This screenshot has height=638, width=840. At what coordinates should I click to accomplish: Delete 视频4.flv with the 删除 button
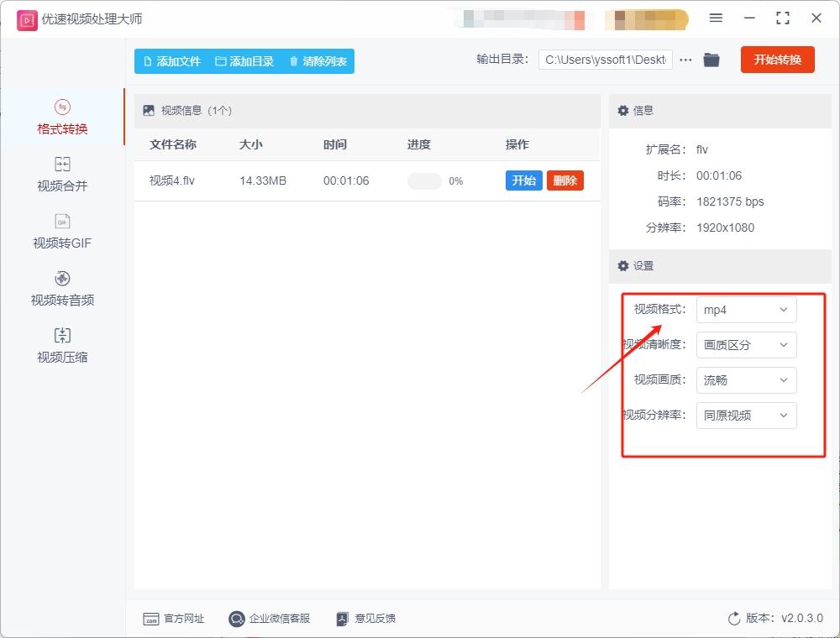click(564, 180)
